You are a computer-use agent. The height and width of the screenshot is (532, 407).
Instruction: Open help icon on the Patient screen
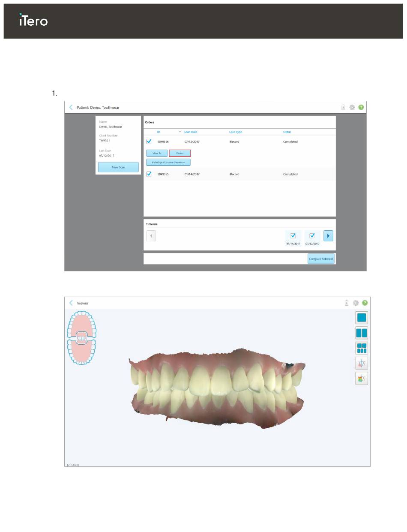click(361, 107)
